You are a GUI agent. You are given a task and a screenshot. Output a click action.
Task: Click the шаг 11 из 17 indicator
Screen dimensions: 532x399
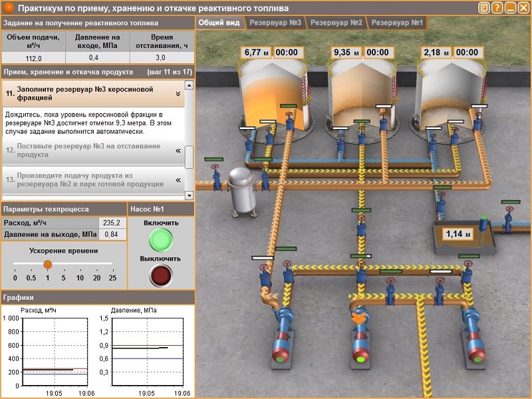[x=170, y=72]
